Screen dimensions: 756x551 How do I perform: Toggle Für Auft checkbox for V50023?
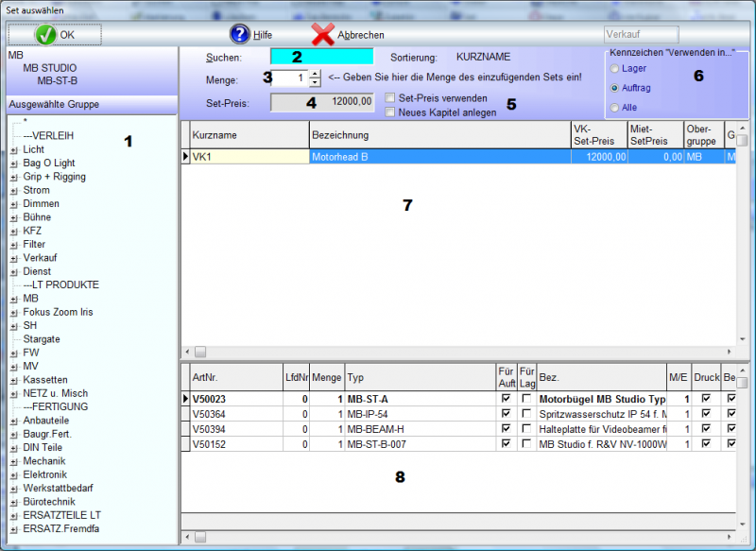point(506,398)
